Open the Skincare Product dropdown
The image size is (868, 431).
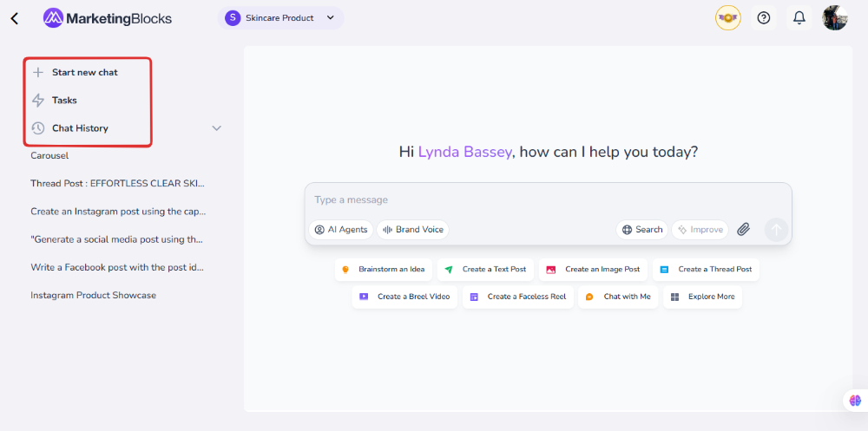point(280,18)
